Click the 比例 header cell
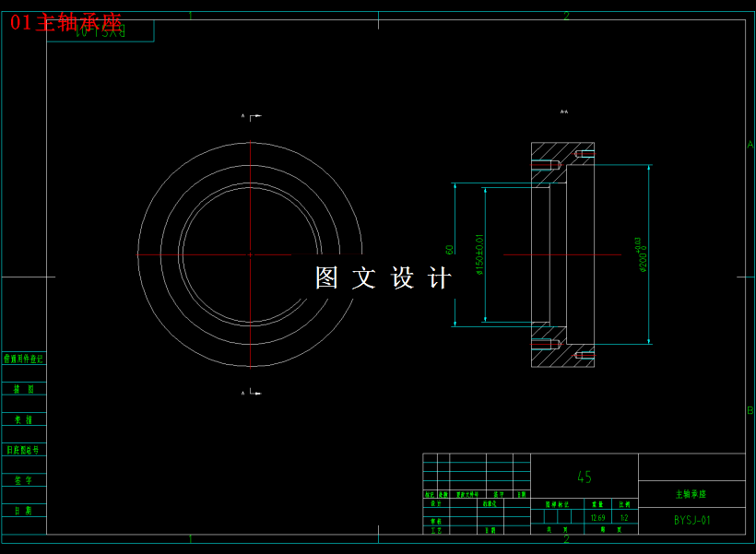 [624, 504]
